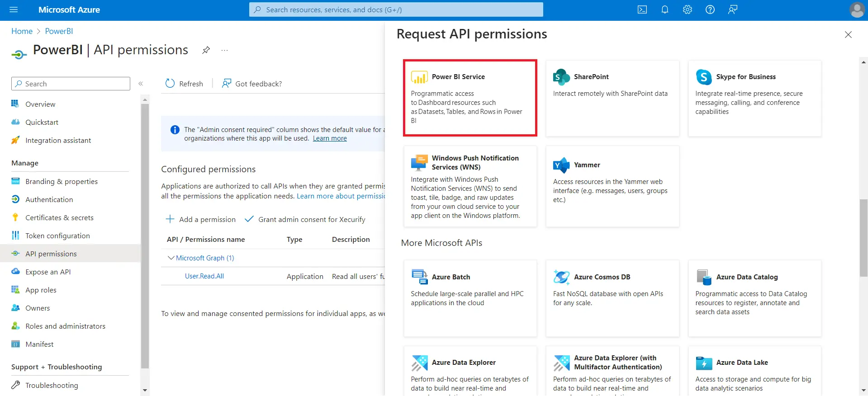Click the left menu scrollbar down arrow
The width and height of the screenshot is (868, 396).
(x=145, y=390)
